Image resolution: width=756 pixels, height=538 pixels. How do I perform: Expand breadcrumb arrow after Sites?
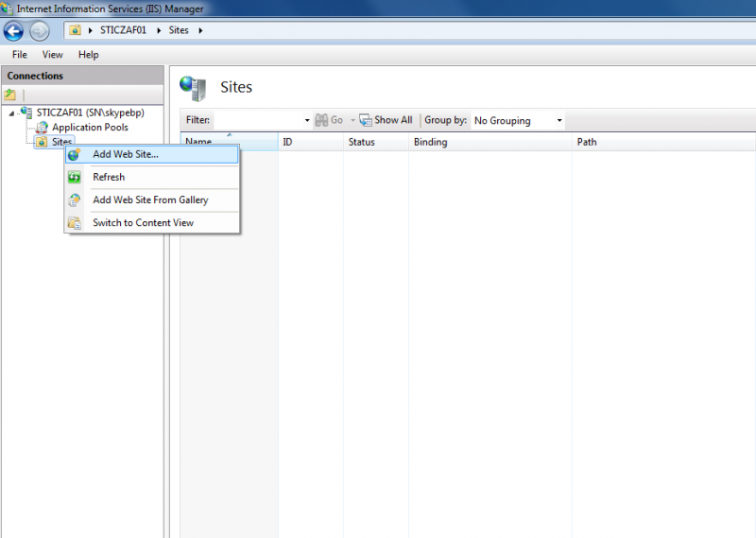tap(200, 30)
